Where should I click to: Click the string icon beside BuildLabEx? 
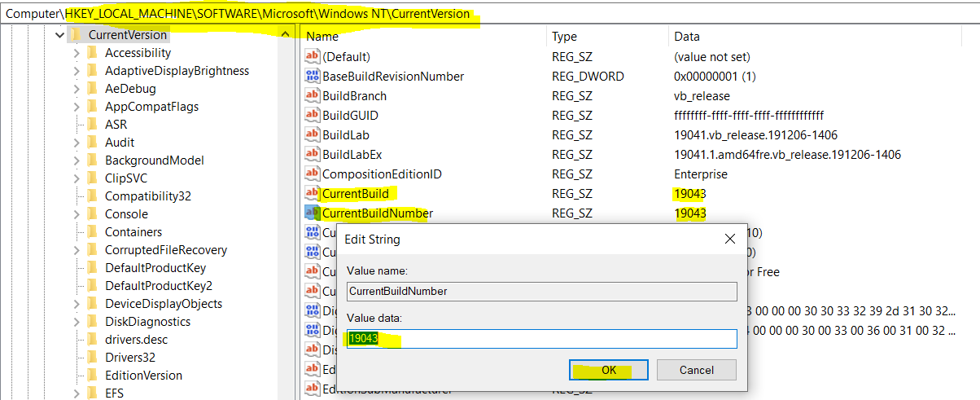pyautogui.click(x=313, y=155)
